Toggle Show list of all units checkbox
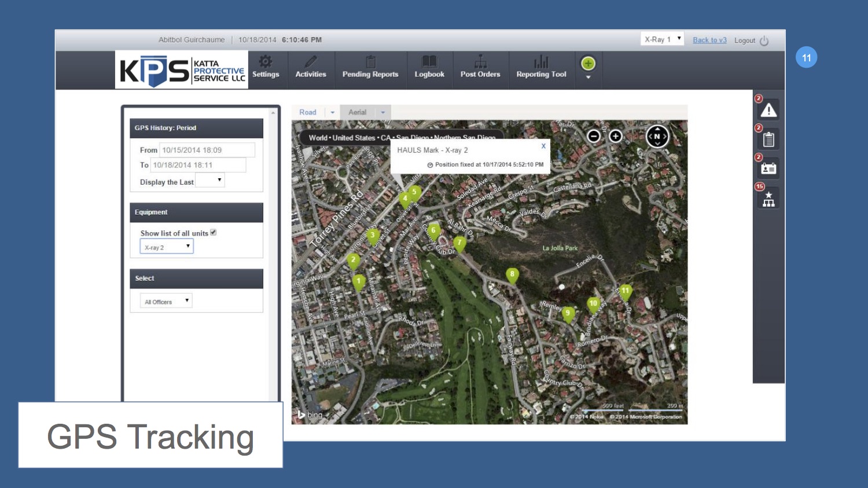Image resolution: width=868 pixels, height=488 pixels. [x=213, y=232]
